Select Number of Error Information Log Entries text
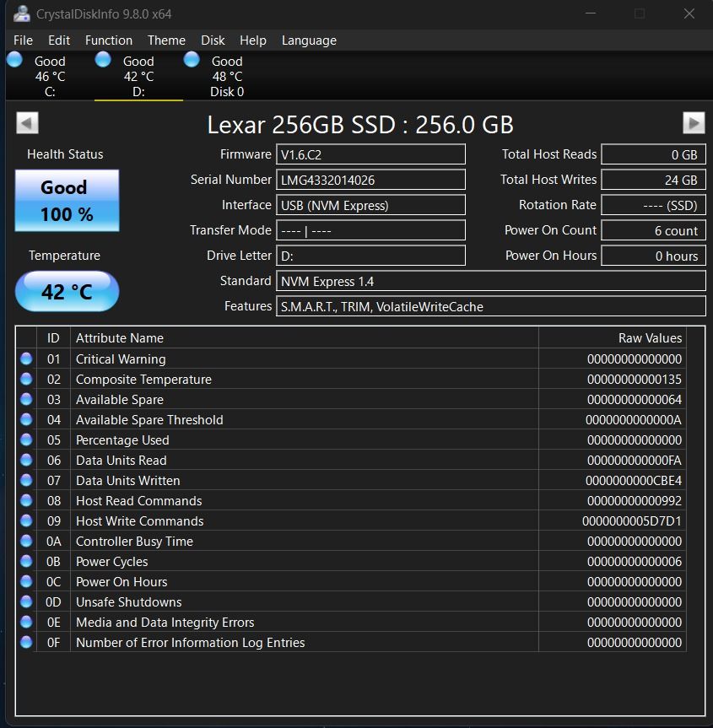Image resolution: width=713 pixels, height=728 pixels. (x=191, y=643)
